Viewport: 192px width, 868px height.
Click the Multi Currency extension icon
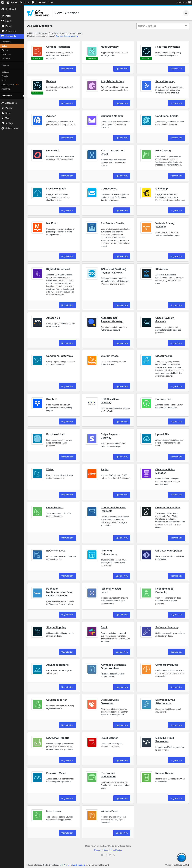pos(92,51)
